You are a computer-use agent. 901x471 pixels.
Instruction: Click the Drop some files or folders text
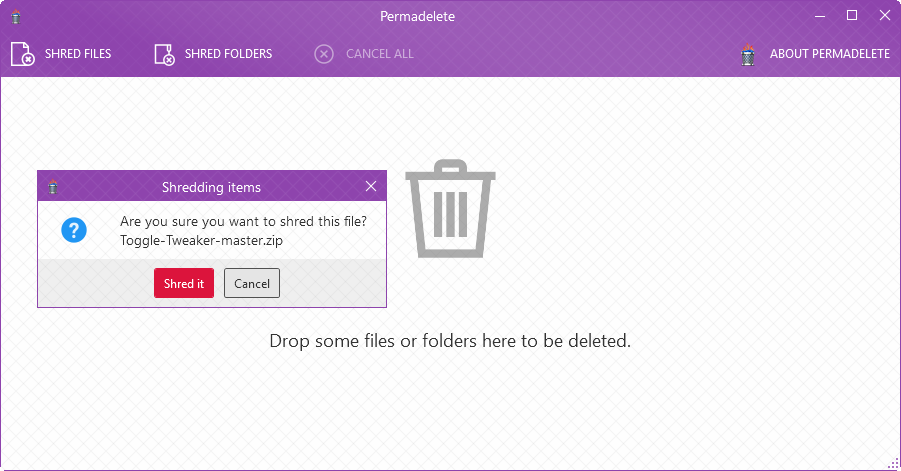(450, 341)
